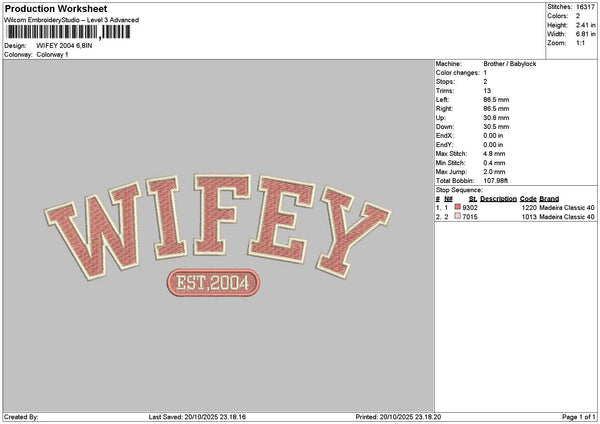Click the EST.2004 badge in the design
Screen dimensions: 600x424
(213, 283)
